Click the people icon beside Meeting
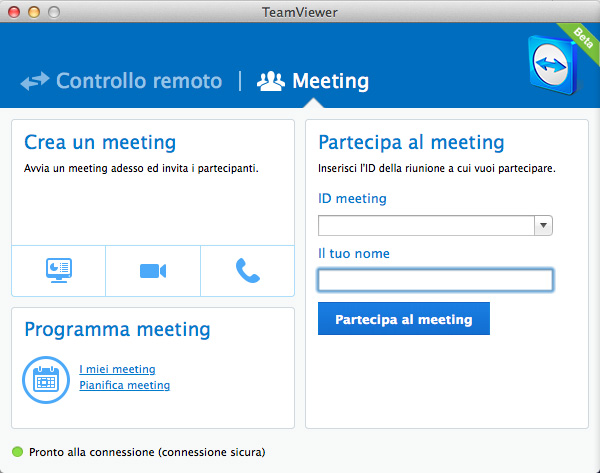Viewport: 600px width, 473px height. pos(271,81)
